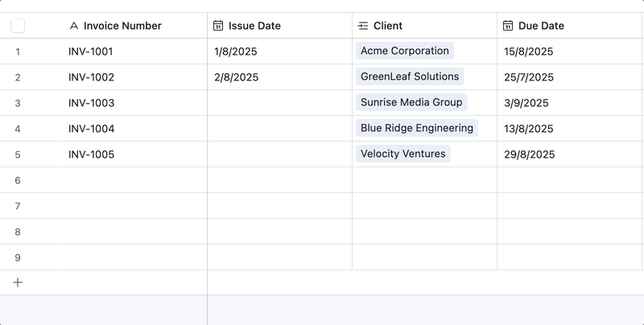The height and width of the screenshot is (325, 644).
Task: Click empty Issue Date cell for INV-1003
Action: [279, 103]
